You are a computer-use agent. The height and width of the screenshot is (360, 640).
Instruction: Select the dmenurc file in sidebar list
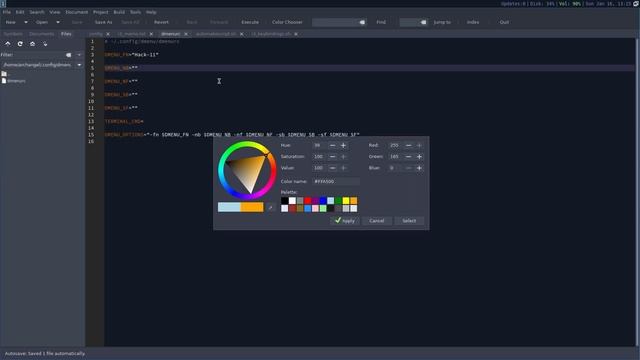(13, 81)
